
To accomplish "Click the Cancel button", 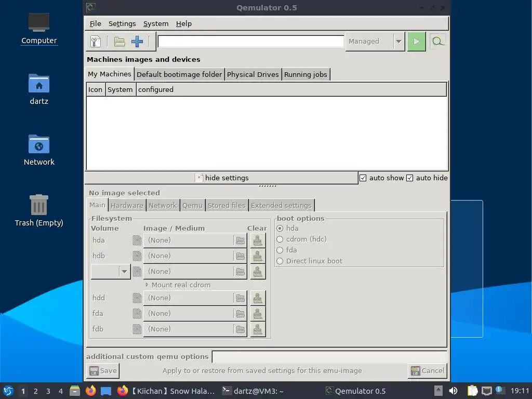I will coord(427,370).
